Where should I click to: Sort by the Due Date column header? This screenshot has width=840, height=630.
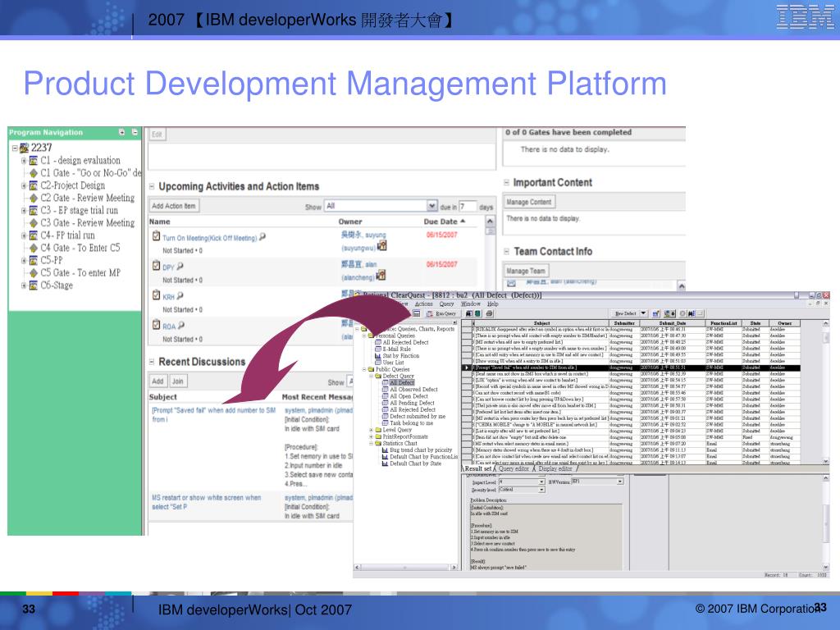[x=445, y=221]
